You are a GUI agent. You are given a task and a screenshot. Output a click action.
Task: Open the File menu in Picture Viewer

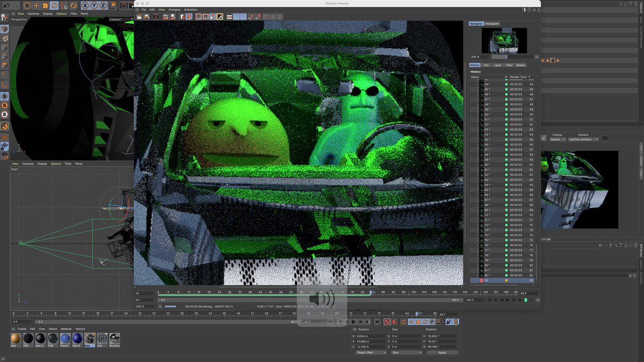coord(143,10)
